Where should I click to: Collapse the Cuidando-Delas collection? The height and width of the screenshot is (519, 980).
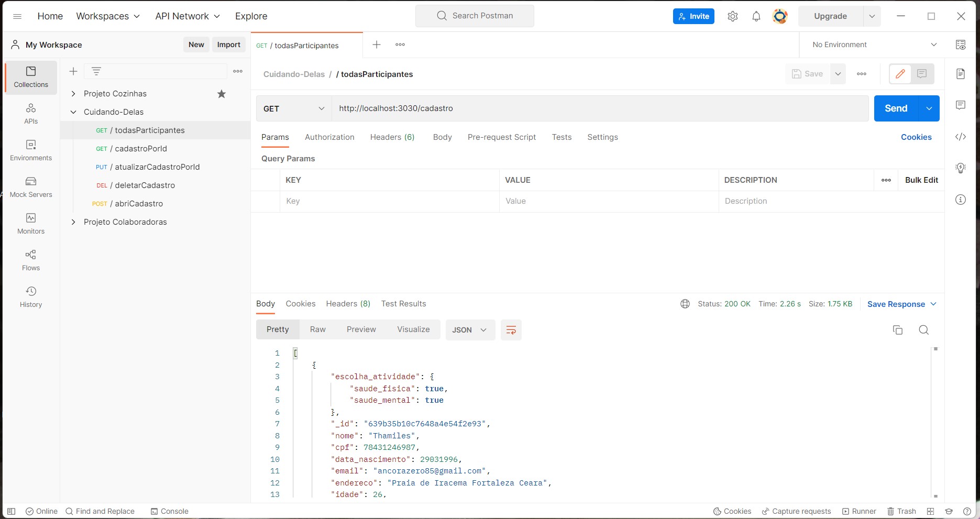[x=73, y=112]
